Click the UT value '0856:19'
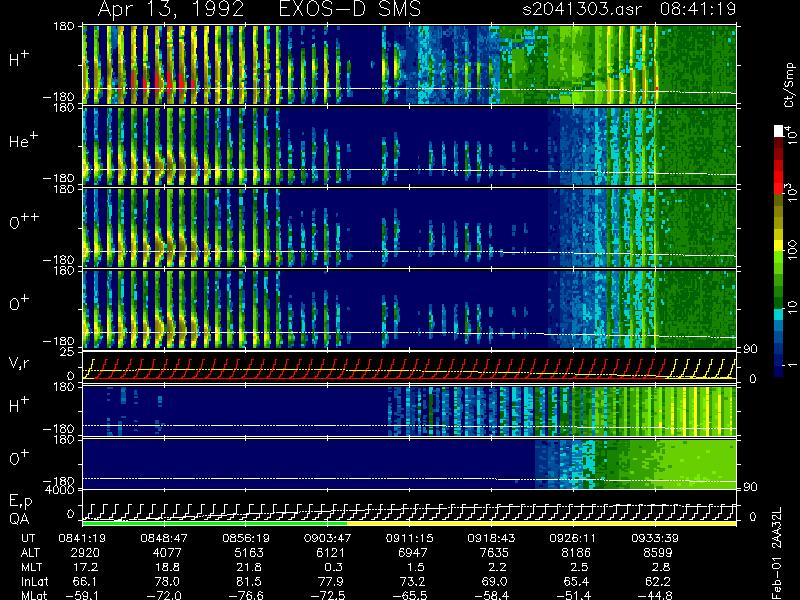This screenshot has width=800, height=600. [246, 538]
